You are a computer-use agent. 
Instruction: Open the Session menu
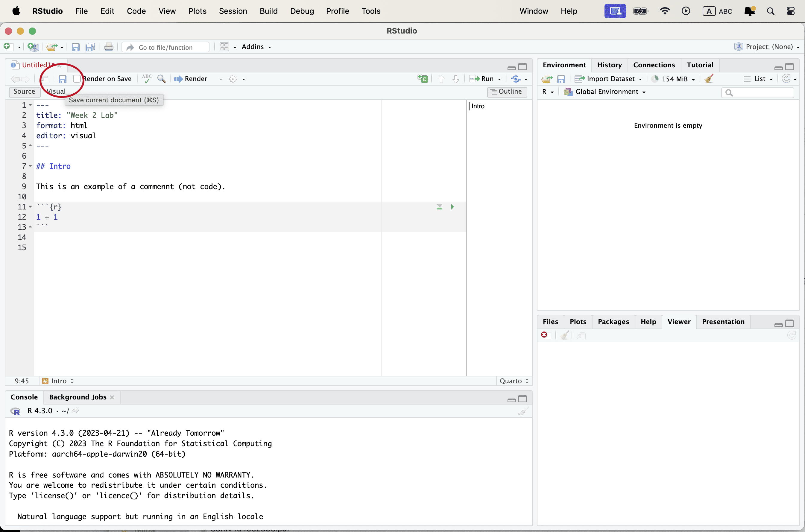233,11
